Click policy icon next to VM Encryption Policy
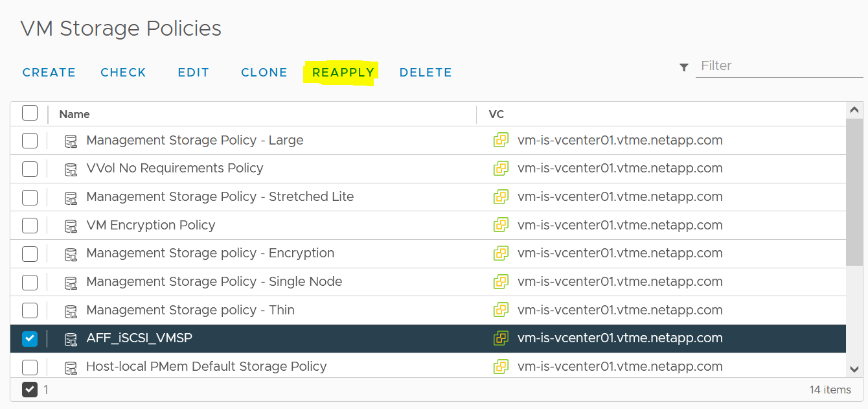The image size is (868, 409). point(71,226)
